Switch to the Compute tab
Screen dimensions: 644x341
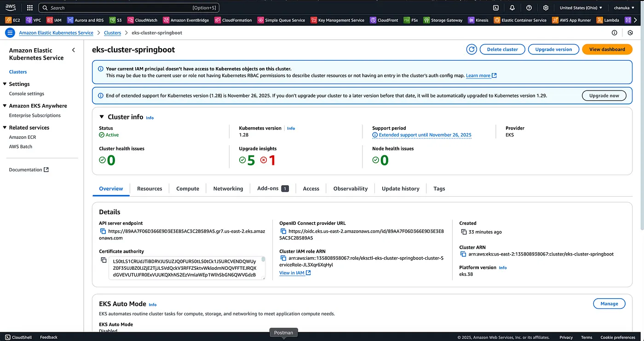(188, 188)
